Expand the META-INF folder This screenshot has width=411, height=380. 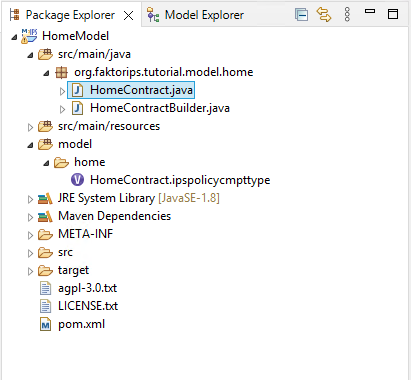coord(30,235)
